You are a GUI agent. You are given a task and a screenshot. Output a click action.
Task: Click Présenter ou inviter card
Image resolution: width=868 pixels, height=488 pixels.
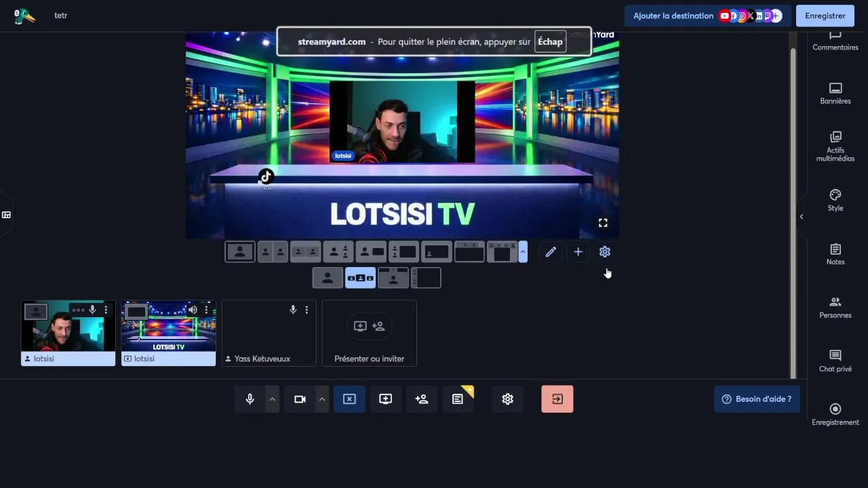(370, 333)
